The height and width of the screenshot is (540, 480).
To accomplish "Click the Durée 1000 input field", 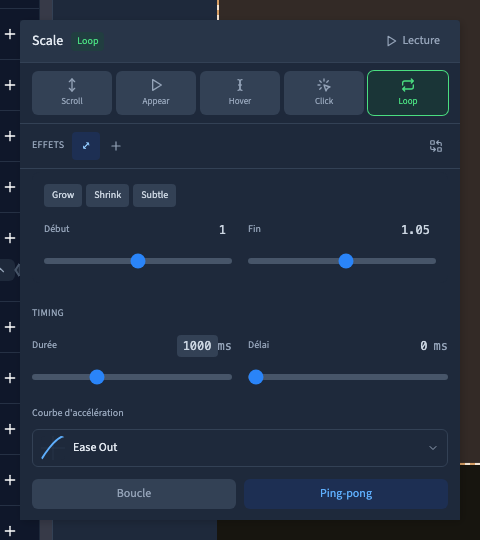I will [x=197, y=346].
